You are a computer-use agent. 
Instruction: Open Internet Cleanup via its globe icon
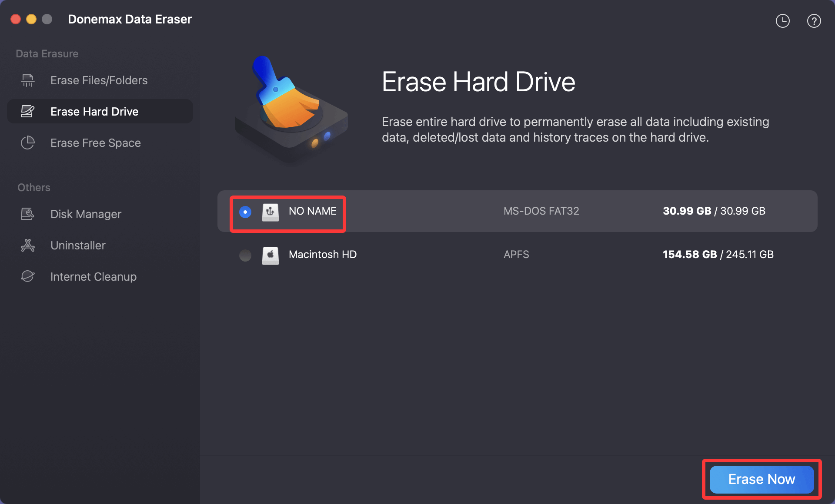coord(27,276)
